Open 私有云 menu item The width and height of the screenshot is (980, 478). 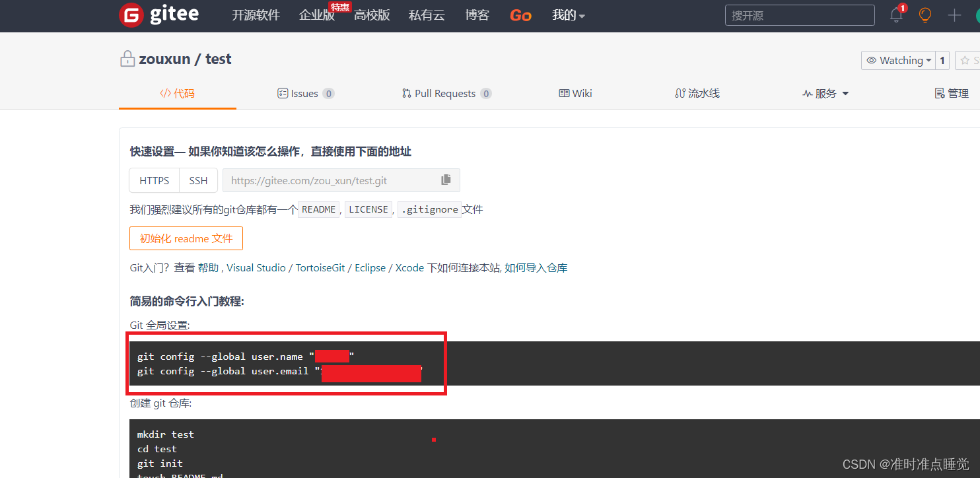point(427,15)
